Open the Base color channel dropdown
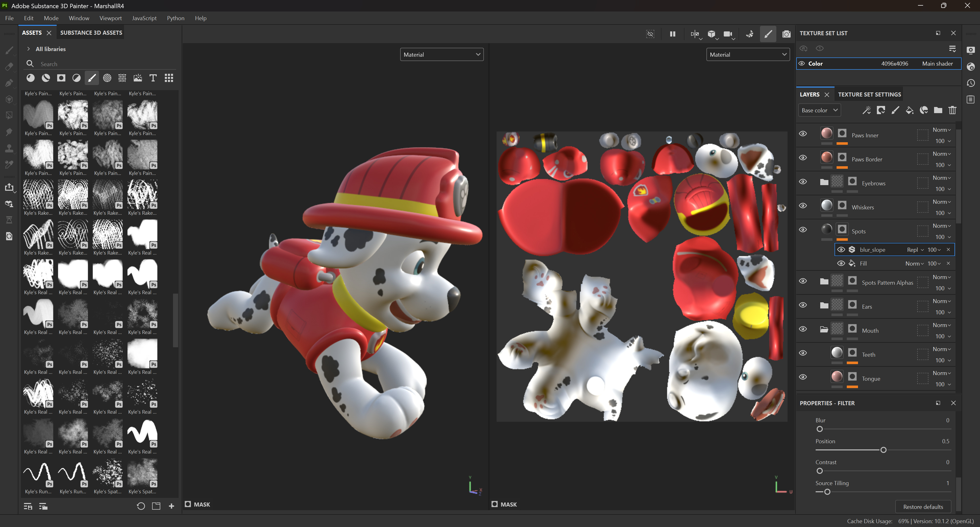Screen dimensions: 980x527 pos(819,110)
